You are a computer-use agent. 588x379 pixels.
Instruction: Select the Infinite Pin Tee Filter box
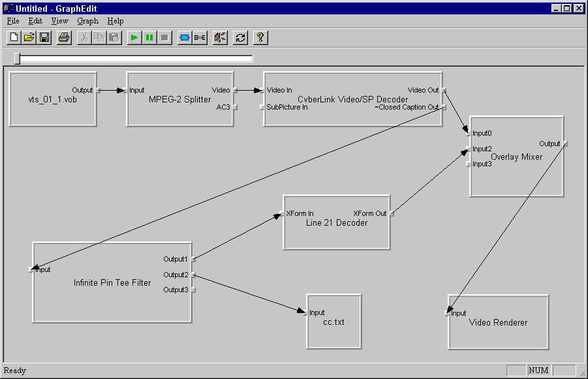click(x=112, y=282)
